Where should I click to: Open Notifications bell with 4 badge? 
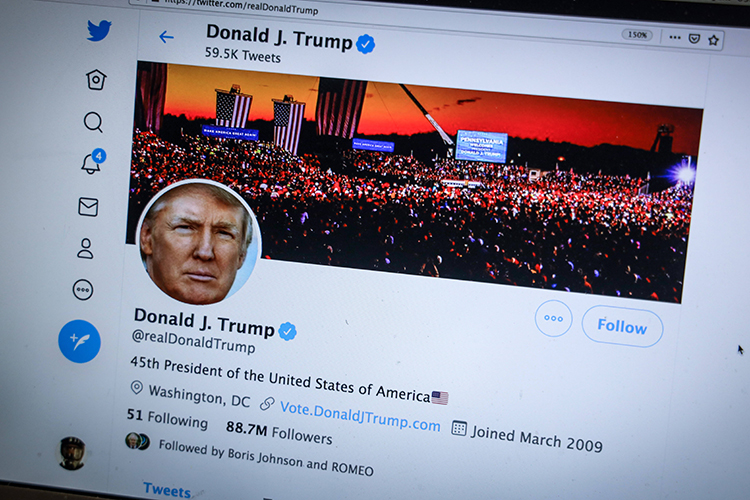point(93,162)
